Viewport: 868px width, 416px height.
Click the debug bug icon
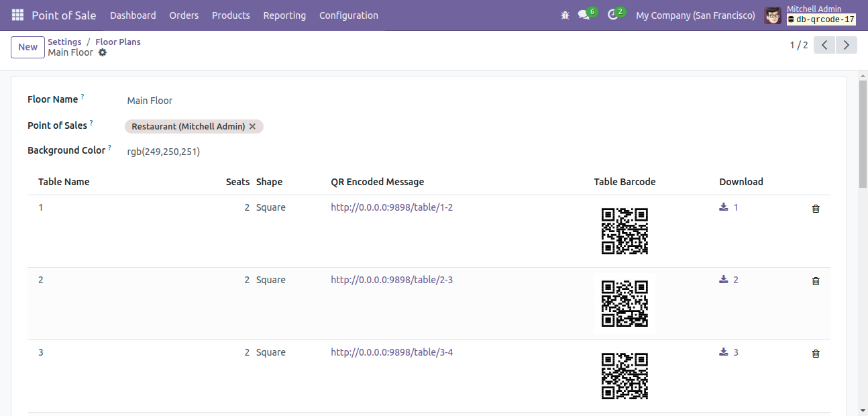coord(565,15)
